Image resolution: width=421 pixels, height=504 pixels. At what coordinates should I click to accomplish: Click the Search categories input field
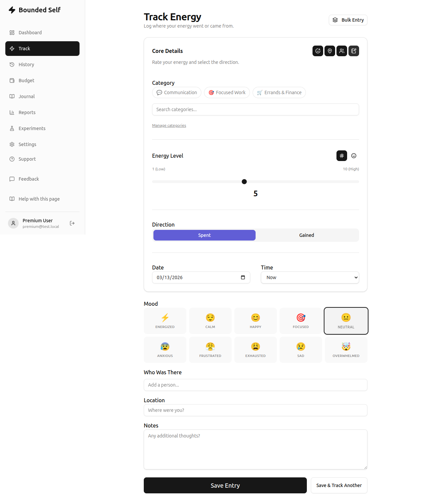[x=255, y=109]
